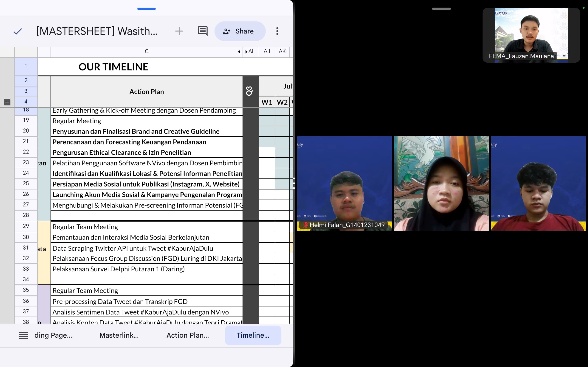Switch to the Action Plan sheet tab
The image size is (588, 367).
click(x=188, y=335)
